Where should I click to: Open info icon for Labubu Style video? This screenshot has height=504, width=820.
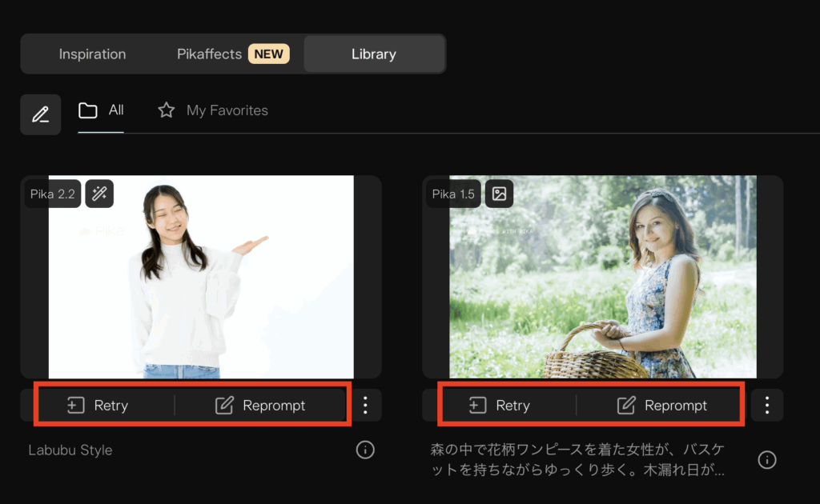(365, 450)
